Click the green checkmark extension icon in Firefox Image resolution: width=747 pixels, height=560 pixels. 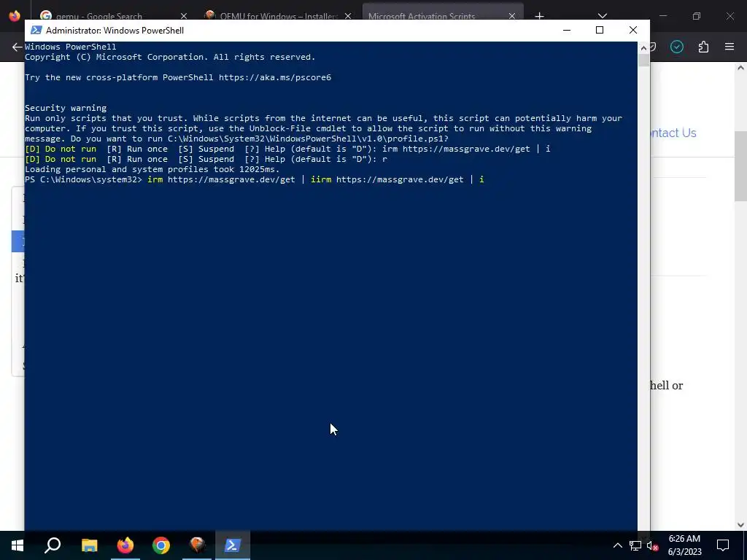[677, 47]
